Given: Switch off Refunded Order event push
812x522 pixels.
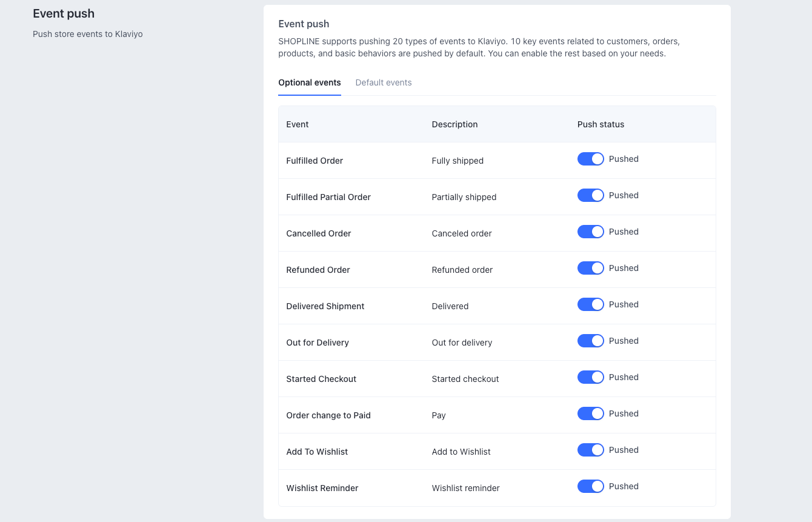Looking at the screenshot, I should coord(590,268).
